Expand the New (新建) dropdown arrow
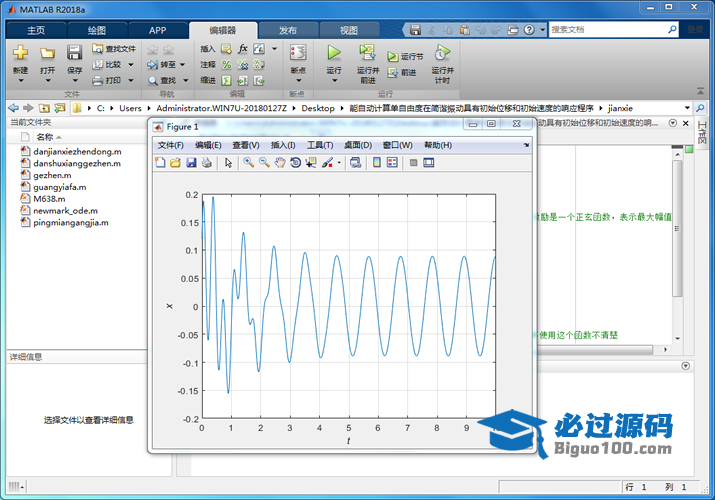 tap(21, 81)
